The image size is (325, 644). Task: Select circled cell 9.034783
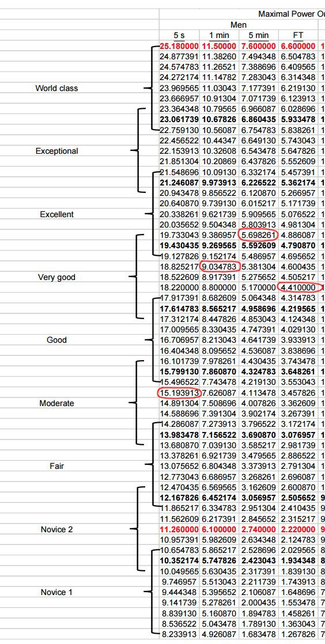pyautogui.click(x=219, y=267)
